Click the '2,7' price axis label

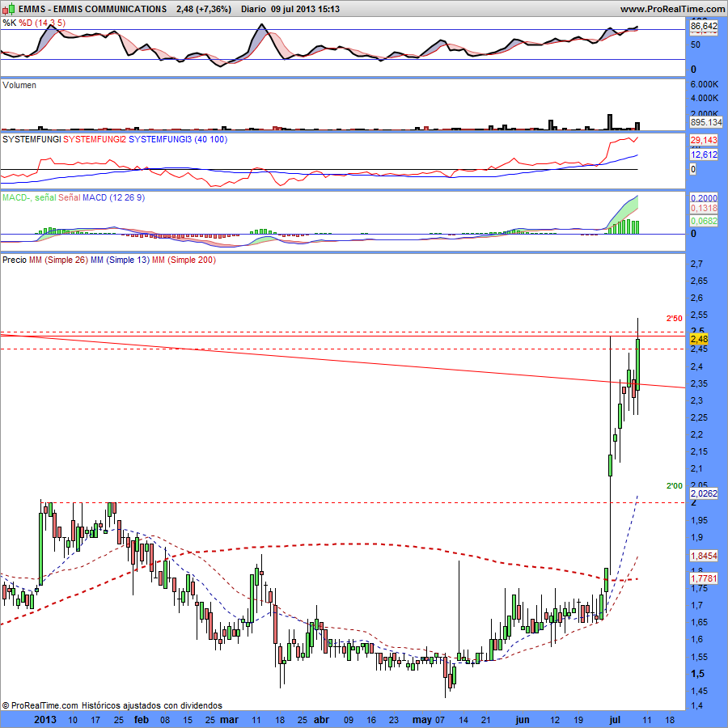[696, 264]
